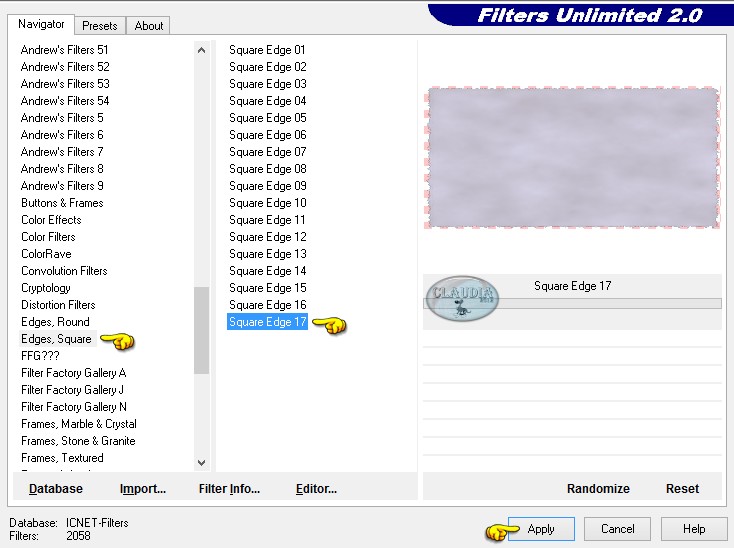Select Andrew's Filters 54 category
The height and width of the screenshot is (548, 734).
(65, 101)
